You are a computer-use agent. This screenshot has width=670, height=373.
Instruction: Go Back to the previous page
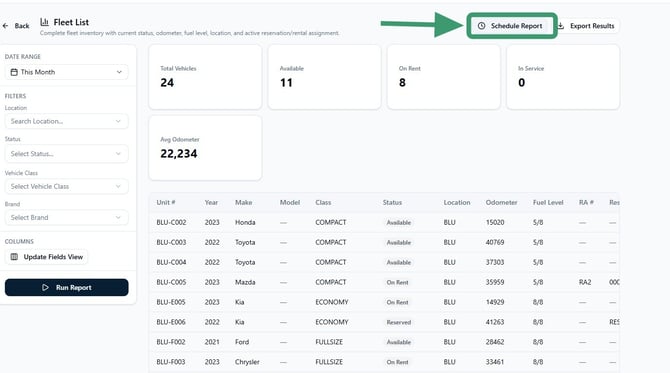pos(16,26)
